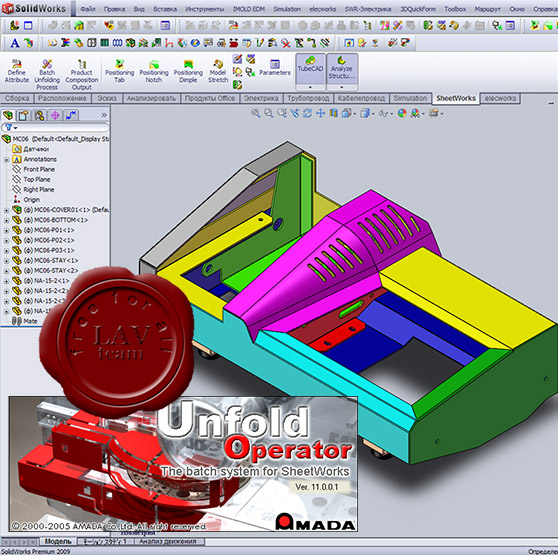Viewport: 558px width, 555px height.
Task: Open the Вставка menu
Action: pyautogui.click(x=165, y=9)
